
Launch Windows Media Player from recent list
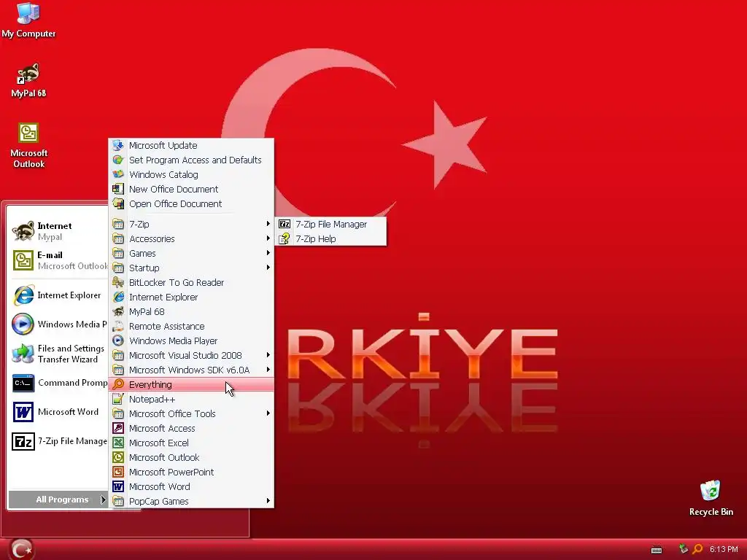[59, 324]
